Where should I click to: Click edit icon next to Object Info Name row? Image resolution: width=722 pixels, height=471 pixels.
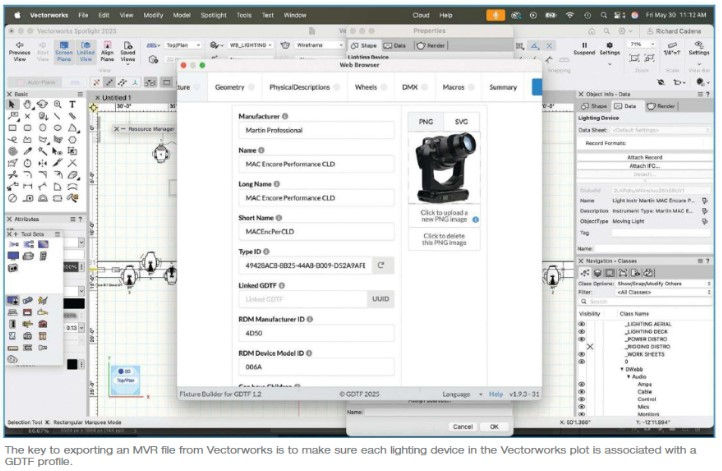coord(705,201)
